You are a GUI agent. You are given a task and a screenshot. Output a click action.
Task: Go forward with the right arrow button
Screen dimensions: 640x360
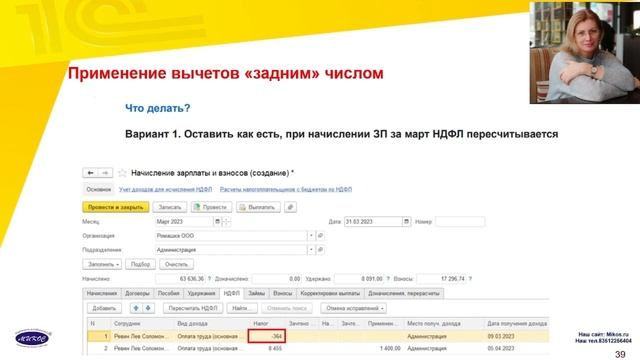coord(105,173)
